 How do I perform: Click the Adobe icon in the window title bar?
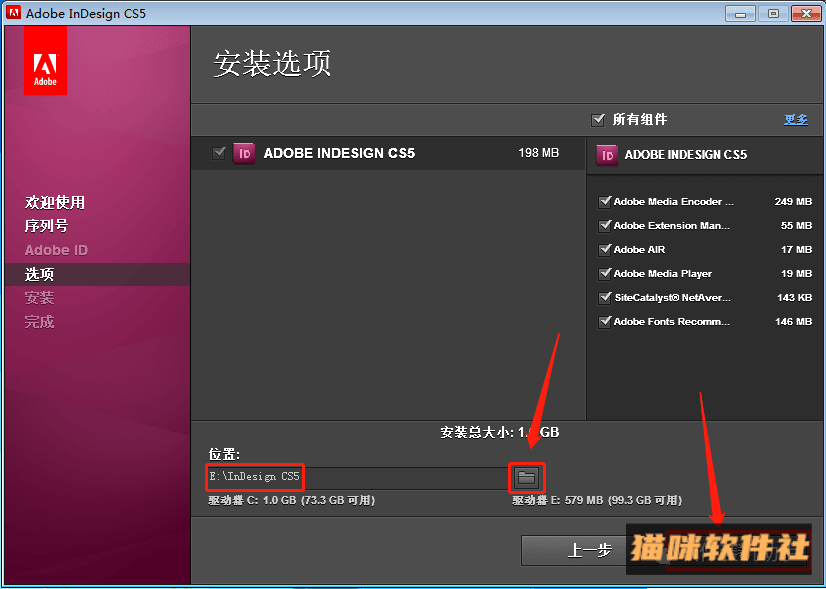14,13
